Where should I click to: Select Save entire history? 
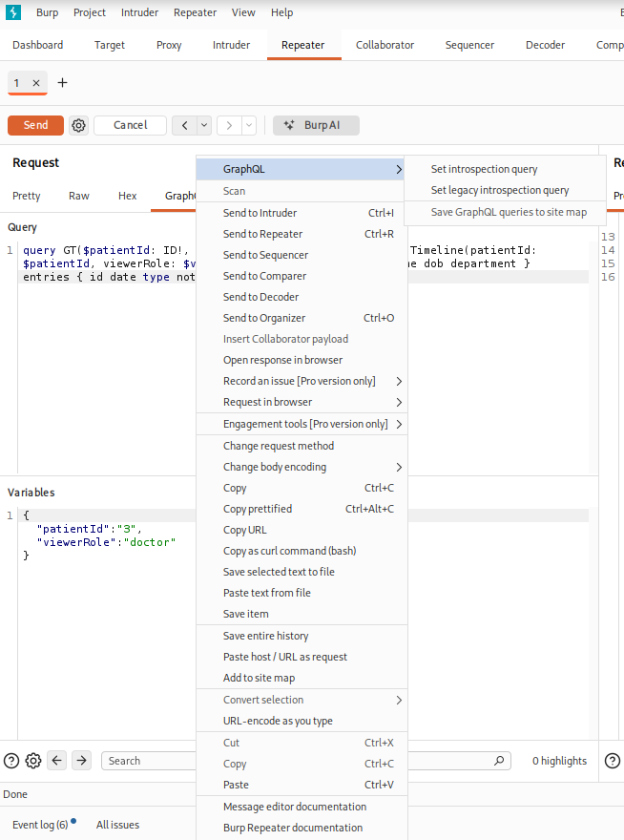tap(302, 636)
